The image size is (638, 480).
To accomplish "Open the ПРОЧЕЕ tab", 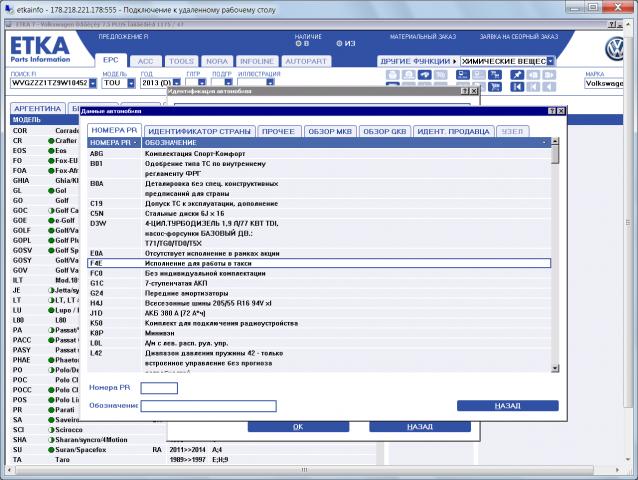I will pos(279,132).
